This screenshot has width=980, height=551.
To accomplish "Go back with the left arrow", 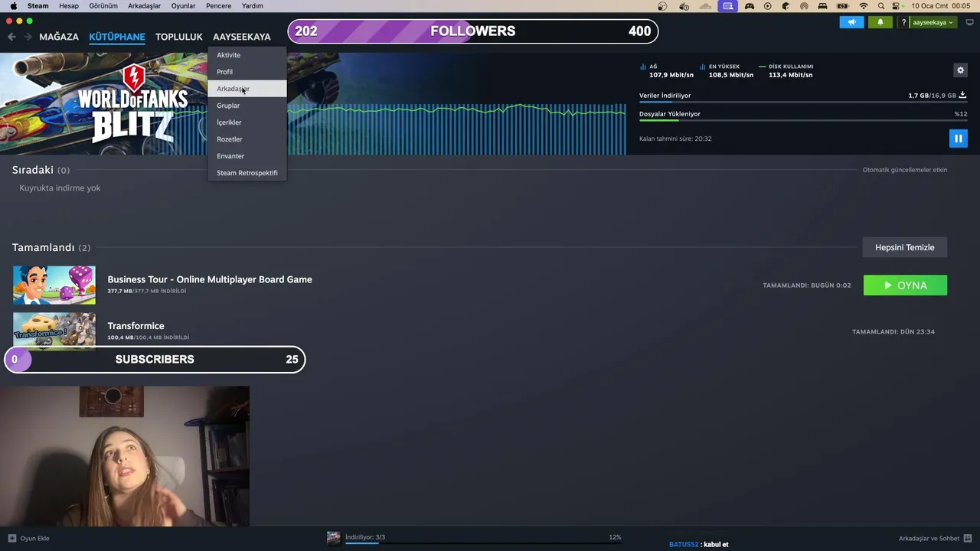I will [x=11, y=37].
